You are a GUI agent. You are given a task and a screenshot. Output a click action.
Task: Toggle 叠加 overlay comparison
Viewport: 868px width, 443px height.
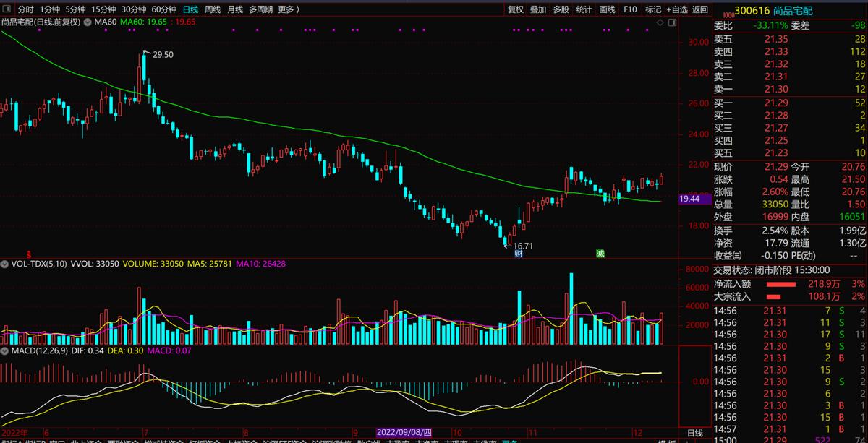point(538,9)
